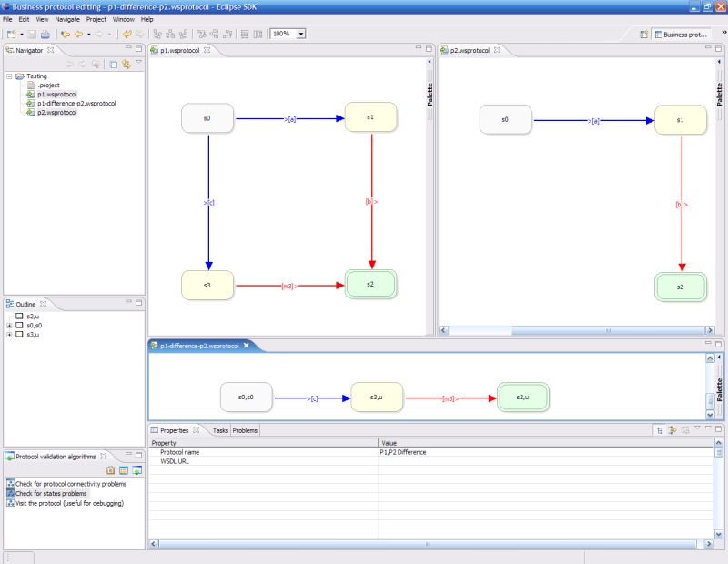Image resolution: width=728 pixels, height=564 pixels.
Task: Click the first gray layout icon after checkmarks
Action: [157, 35]
